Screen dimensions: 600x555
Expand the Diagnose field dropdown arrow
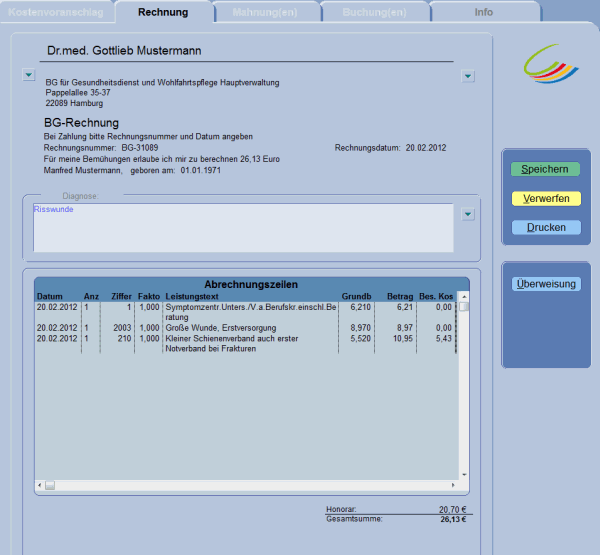pos(467,213)
